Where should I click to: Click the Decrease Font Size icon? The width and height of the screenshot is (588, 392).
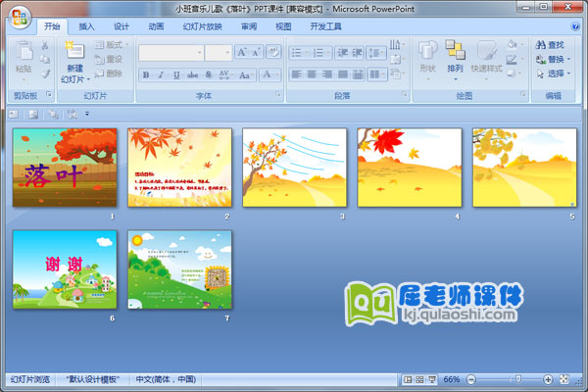[x=256, y=52]
